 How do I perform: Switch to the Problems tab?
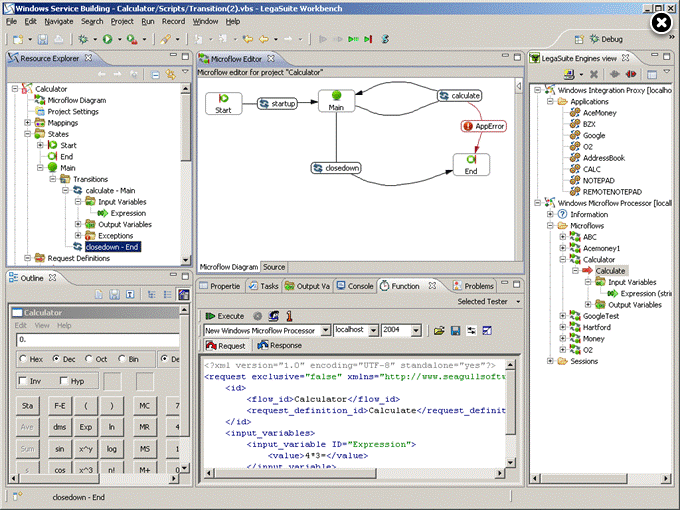pos(474,286)
